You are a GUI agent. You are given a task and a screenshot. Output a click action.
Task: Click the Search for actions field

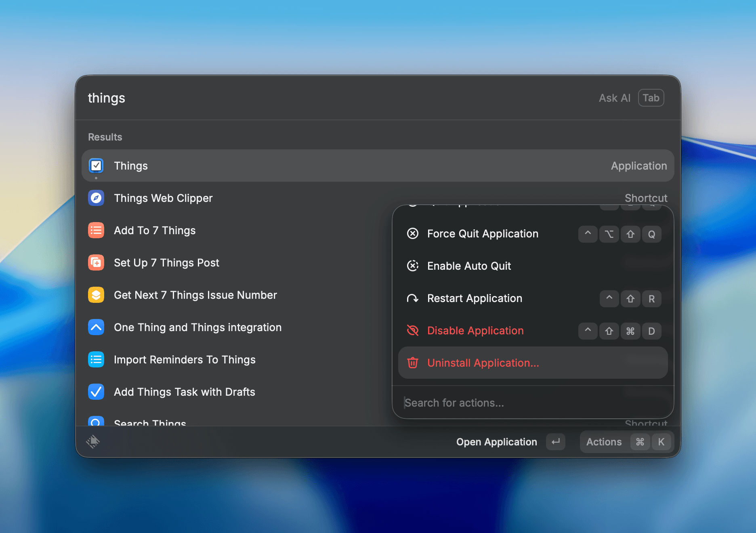tap(454, 403)
